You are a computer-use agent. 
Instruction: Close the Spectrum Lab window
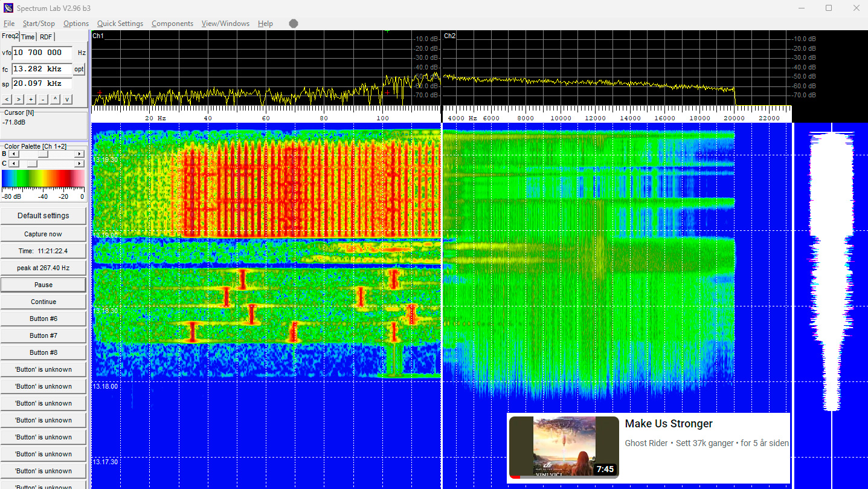tap(855, 8)
